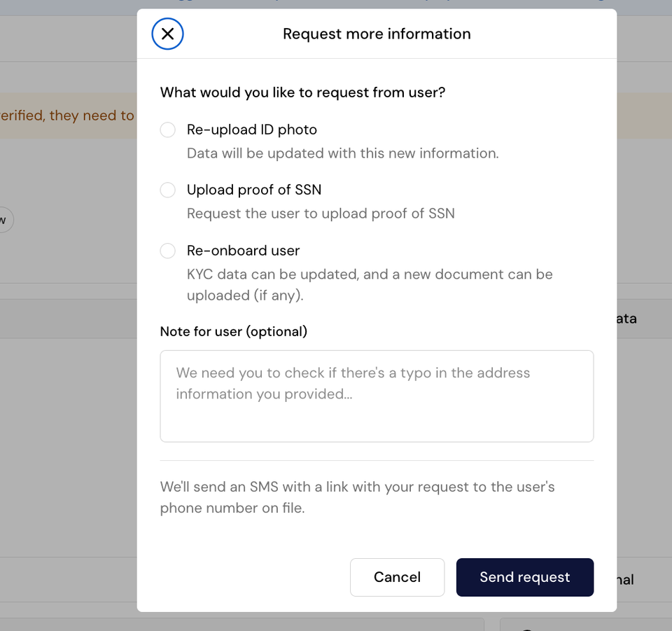
Task: Click the partially visible "ata" column header
Action: [626, 319]
